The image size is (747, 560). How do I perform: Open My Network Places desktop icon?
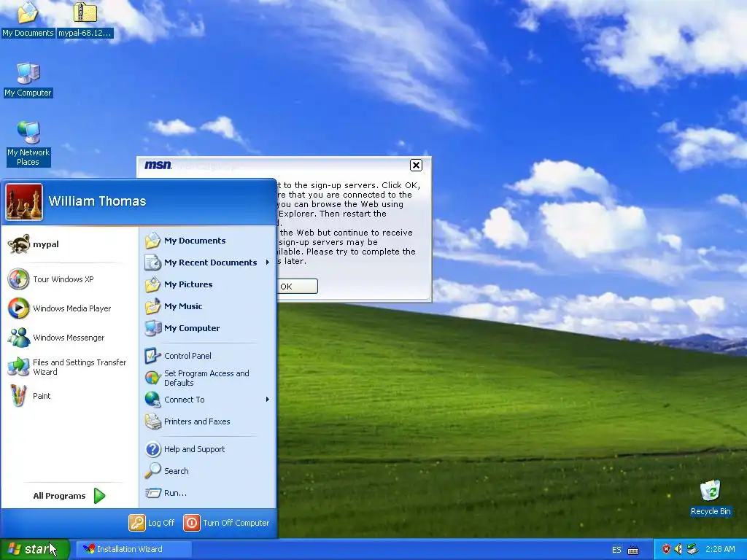click(x=28, y=143)
